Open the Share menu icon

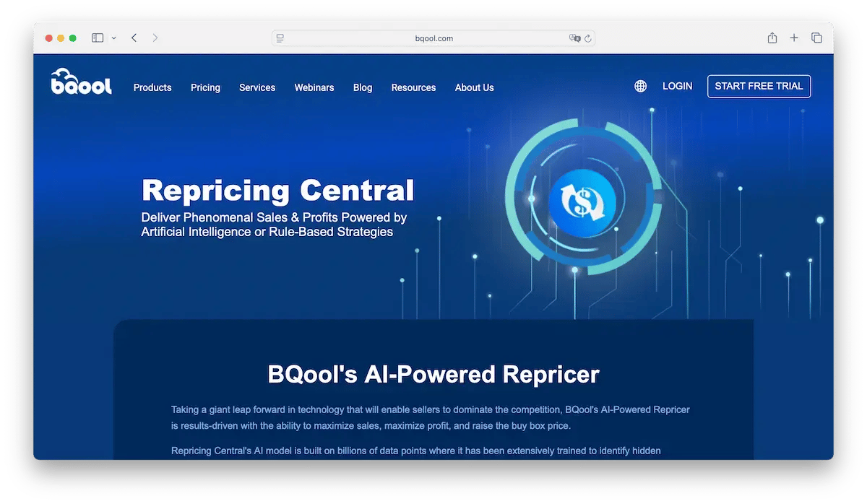click(x=772, y=37)
